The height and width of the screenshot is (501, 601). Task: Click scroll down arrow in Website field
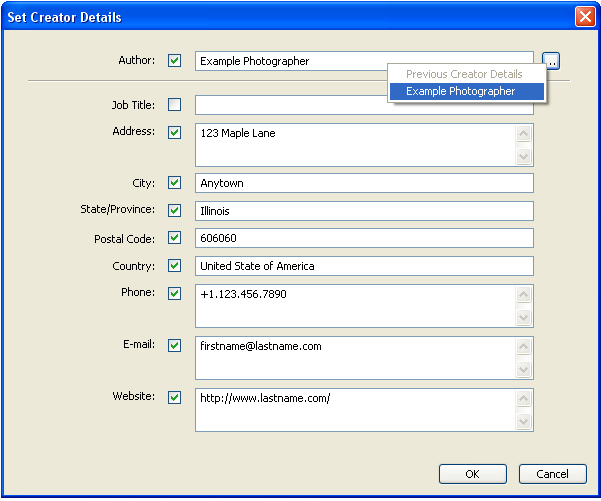pyautogui.click(x=523, y=422)
